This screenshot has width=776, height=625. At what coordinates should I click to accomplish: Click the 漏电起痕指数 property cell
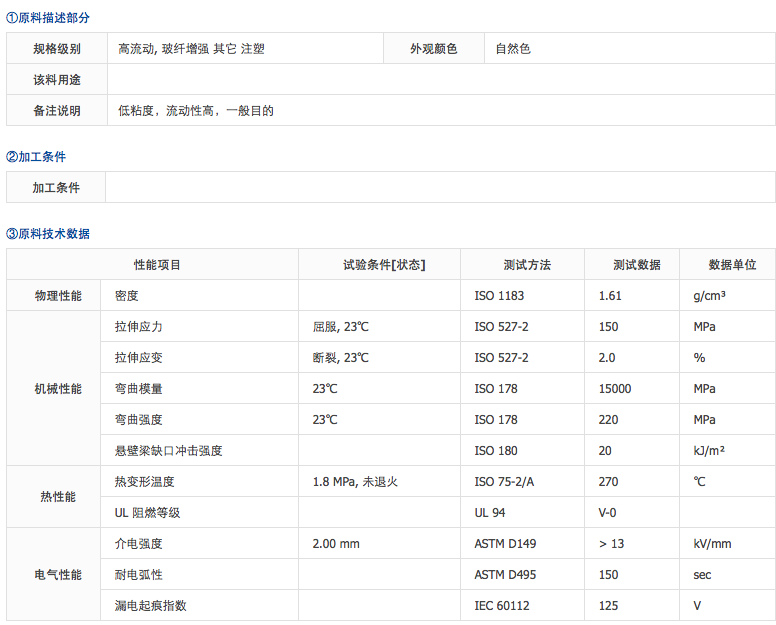[x=151, y=606]
